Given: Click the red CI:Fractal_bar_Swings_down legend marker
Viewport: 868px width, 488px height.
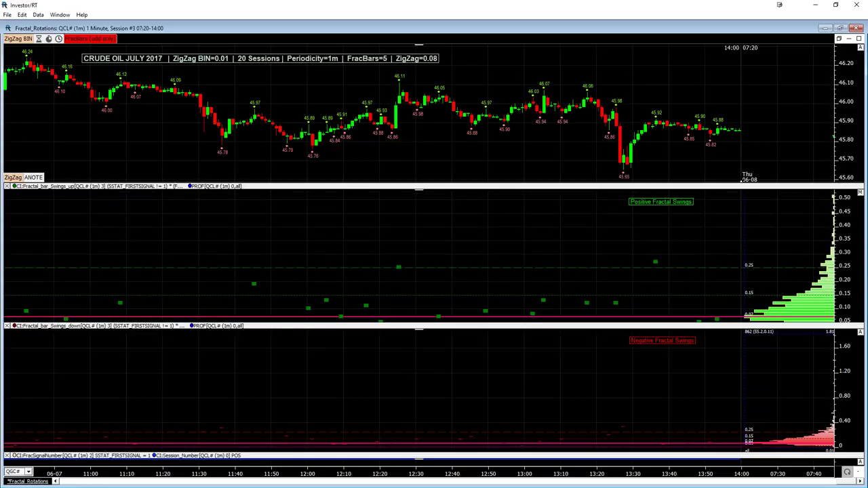Looking at the screenshot, I should coord(14,326).
